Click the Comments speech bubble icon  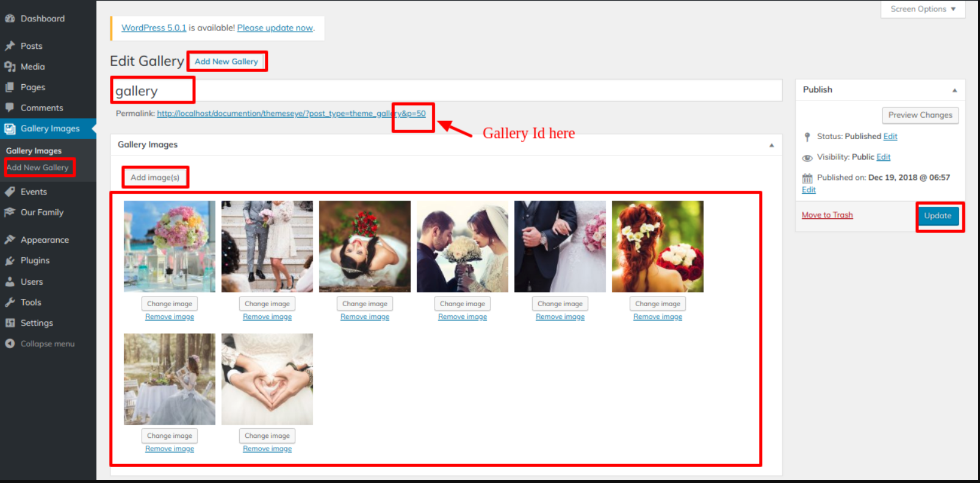[10, 108]
